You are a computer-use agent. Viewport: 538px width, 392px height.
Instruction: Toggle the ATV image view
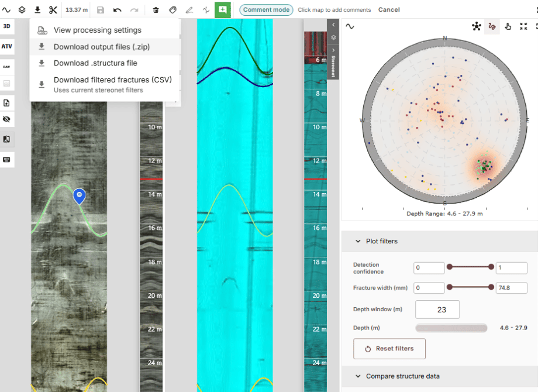6,46
